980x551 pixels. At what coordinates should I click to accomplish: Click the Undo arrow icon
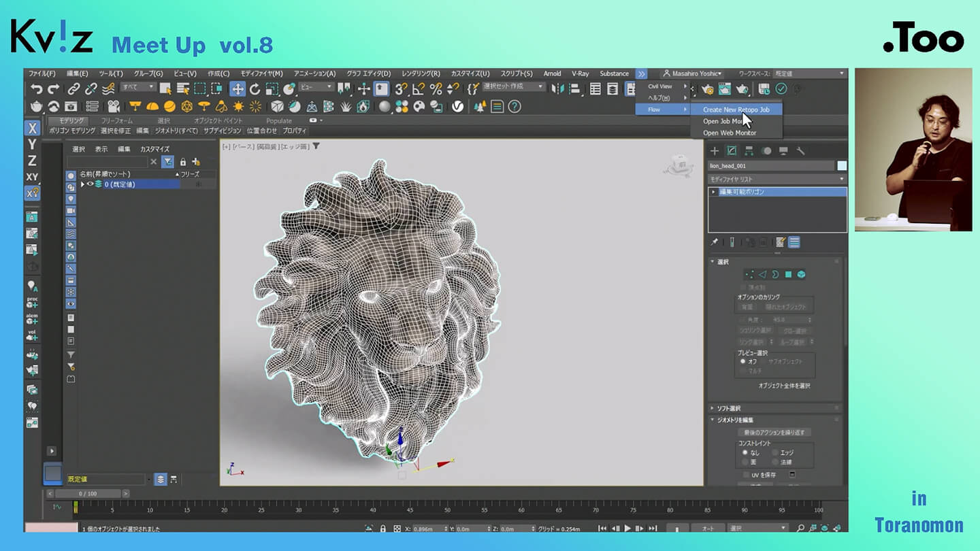[x=37, y=88]
